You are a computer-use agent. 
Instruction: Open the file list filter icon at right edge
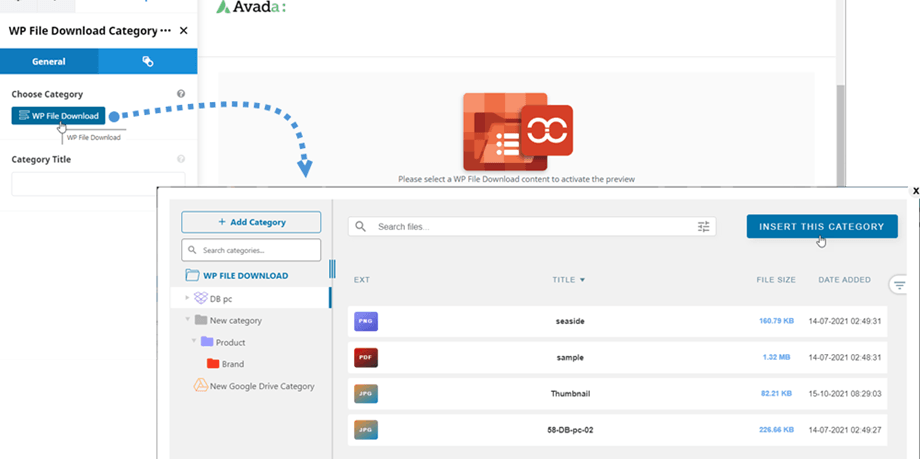click(x=899, y=285)
